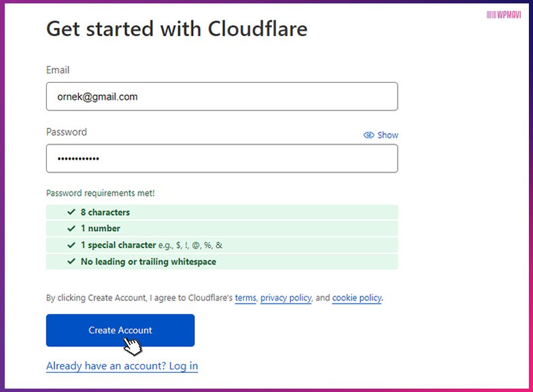Toggle Show password visibility

tap(381, 135)
